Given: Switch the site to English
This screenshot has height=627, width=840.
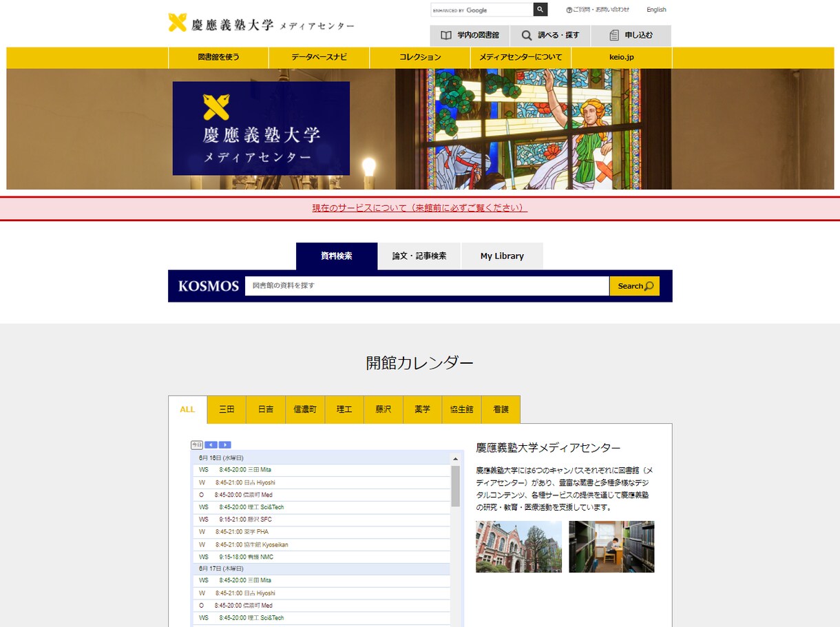Looking at the screenshot, I should [x=656, y=10].
